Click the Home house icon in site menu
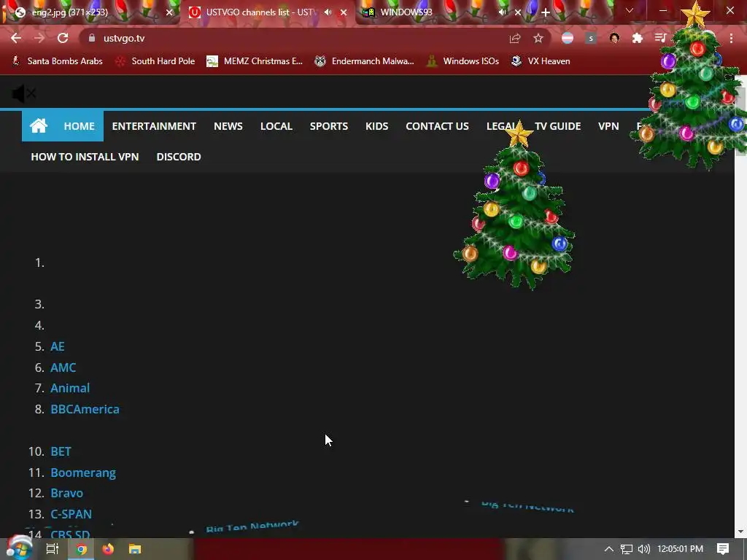Screen dimensions: 747x560 pos(39,125)
